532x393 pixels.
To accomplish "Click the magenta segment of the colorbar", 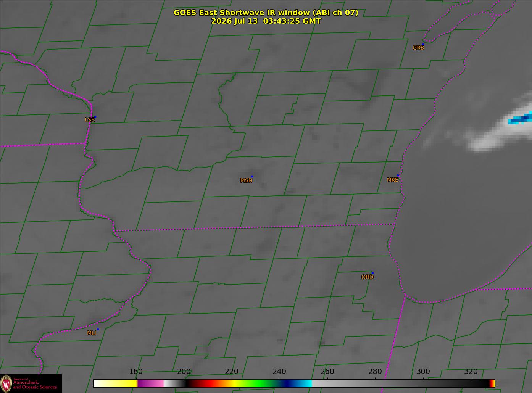I will 151,383.
